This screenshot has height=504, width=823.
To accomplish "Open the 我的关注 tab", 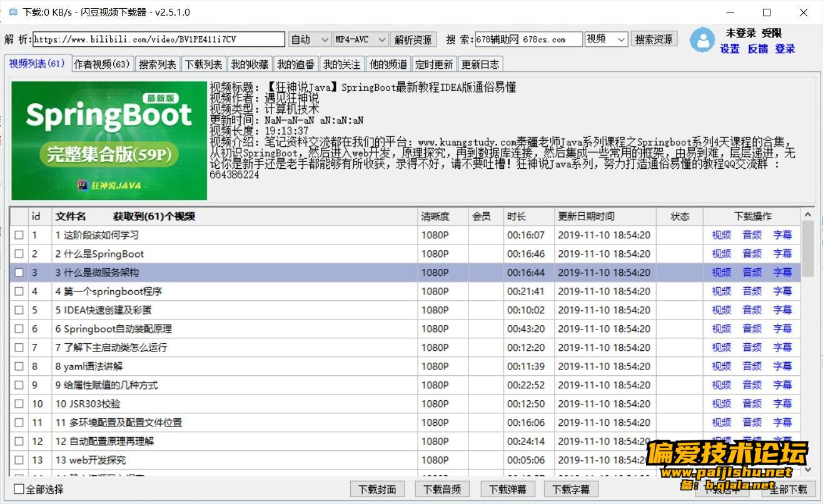I will pos(342,64).
